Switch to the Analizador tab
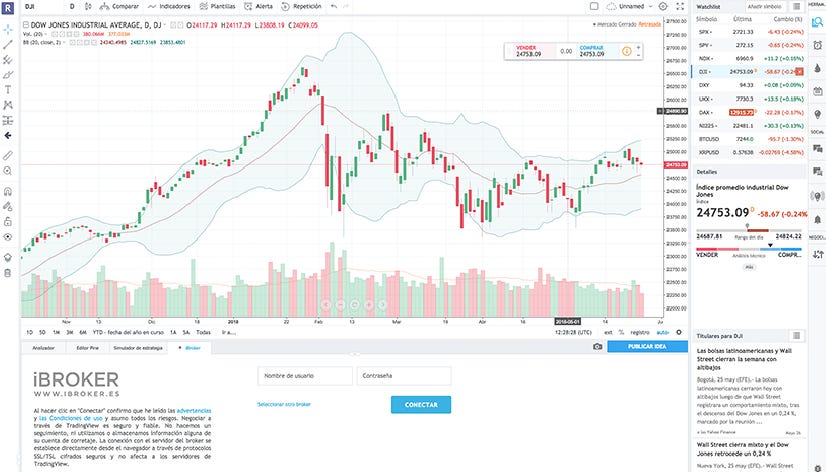 pos(43,348)
